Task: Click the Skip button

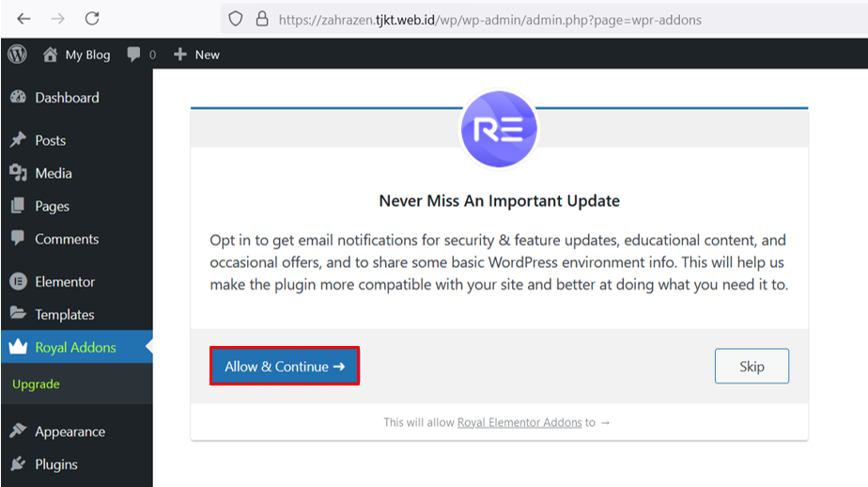Action: 752,367
